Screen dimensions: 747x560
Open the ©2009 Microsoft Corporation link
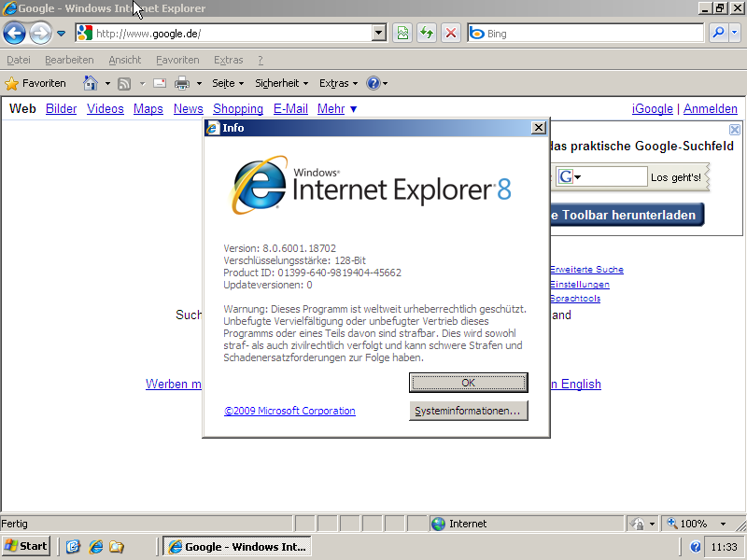coord(289,411)
